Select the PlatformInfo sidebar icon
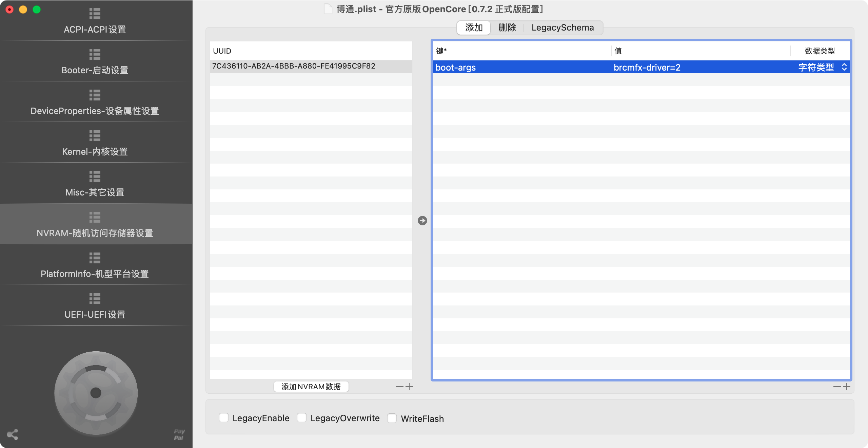 click(x=95, y=258)
